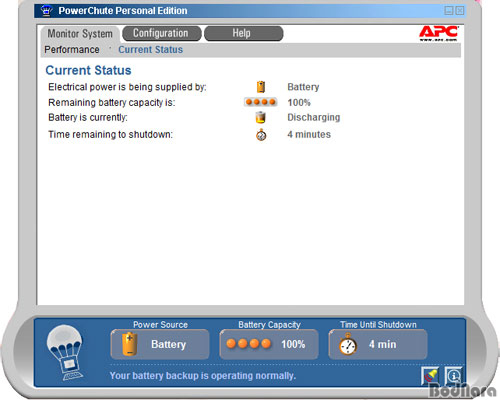Click the 'Current Status' heading
Screen dimensions: 500x400
(88, 70)
